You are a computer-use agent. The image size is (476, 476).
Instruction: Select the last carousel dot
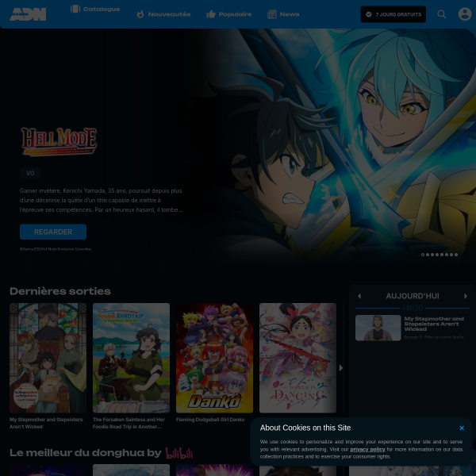456,255
